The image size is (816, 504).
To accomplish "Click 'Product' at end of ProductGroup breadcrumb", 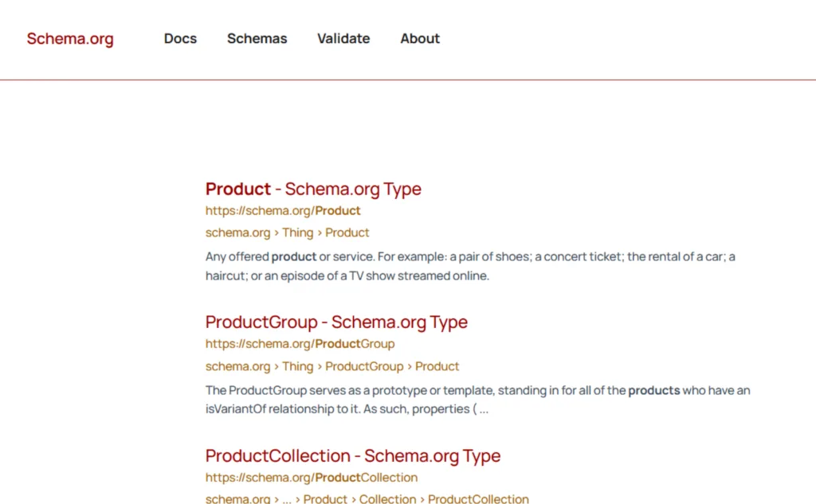I will point(437,366).
